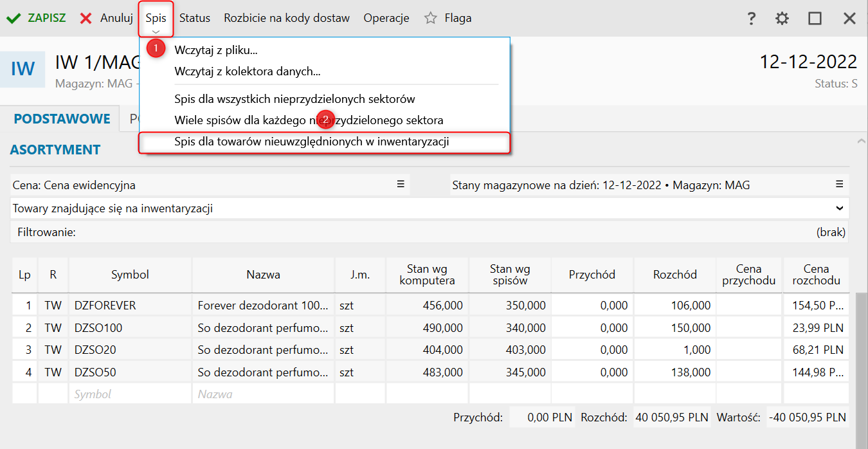Choose Wczytaj z pliku menu entry
868x449 pixels.
click(x=216, y=50)
